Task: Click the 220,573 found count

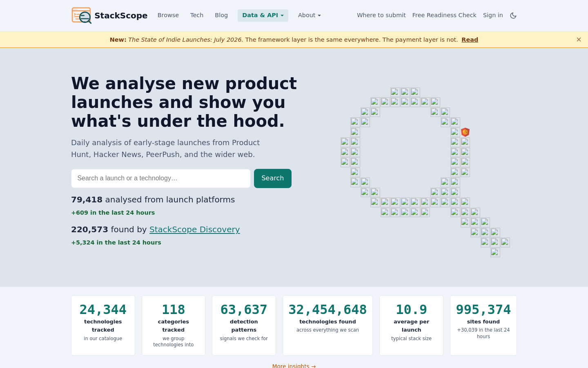Action: click(x=89, y=229)
